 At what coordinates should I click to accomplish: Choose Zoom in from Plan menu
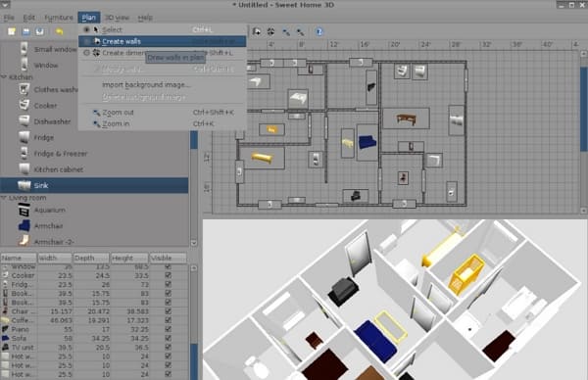[x=163, y=123]
